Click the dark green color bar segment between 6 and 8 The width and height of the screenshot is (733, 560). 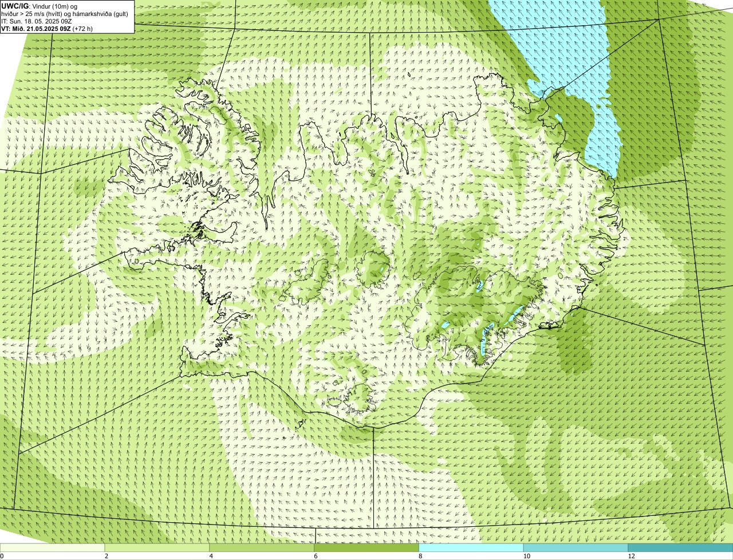coord(367,548)
